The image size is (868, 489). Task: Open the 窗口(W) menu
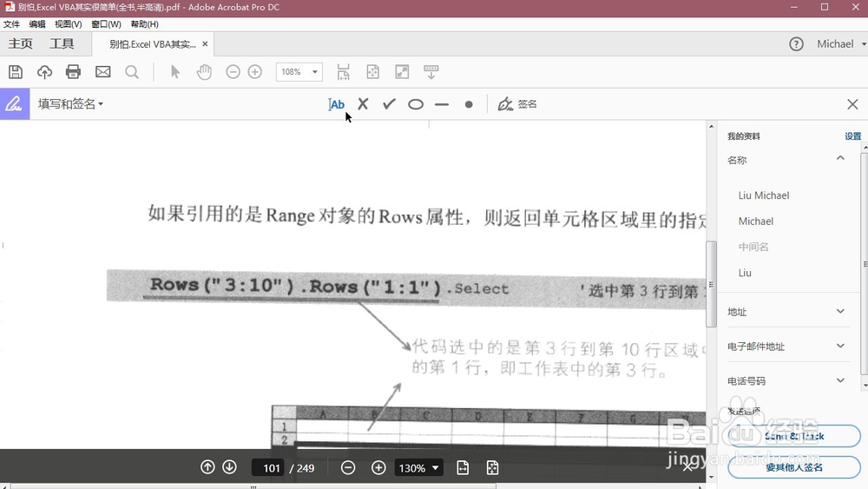coord(106,24)
